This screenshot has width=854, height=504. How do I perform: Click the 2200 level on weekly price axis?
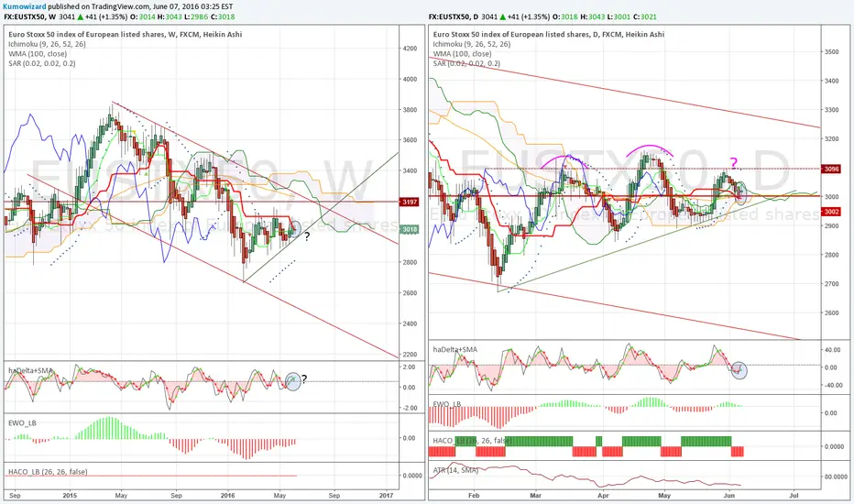(x=410, y=354)
